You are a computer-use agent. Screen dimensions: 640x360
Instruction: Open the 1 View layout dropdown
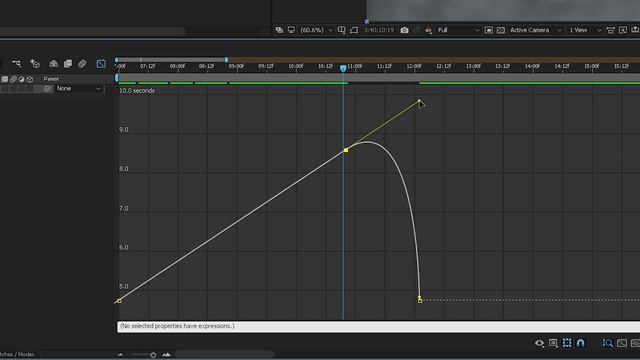pos(584,30)
